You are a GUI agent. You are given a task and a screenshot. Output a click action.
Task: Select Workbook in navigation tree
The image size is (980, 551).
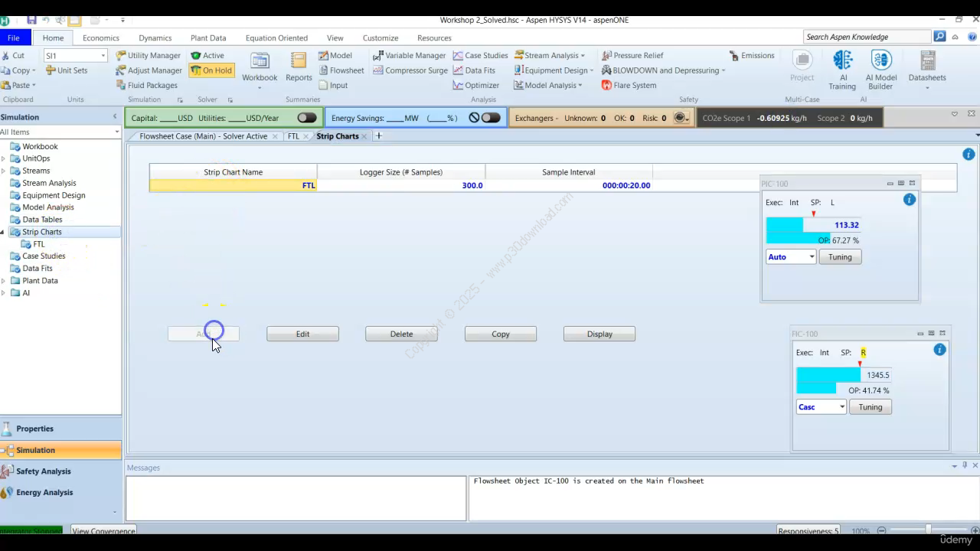click(40, 146)
